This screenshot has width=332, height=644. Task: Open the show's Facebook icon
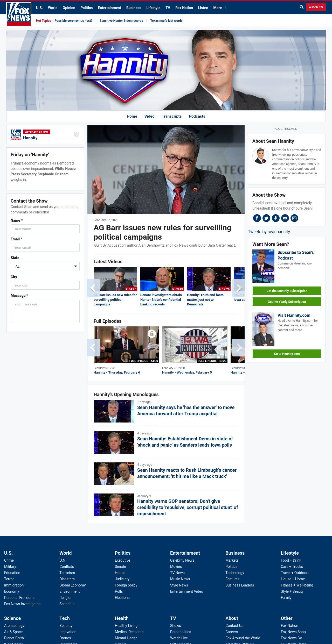tap(257, 218)
